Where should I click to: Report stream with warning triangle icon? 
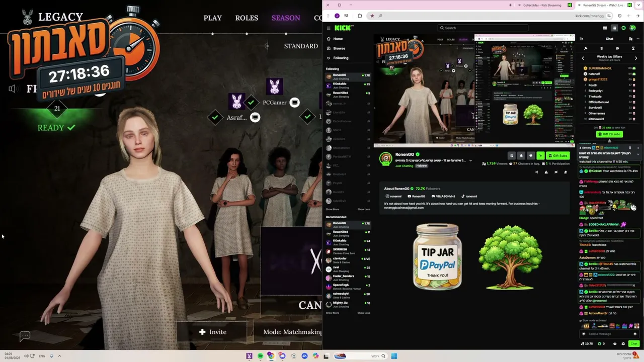[546, 172]
